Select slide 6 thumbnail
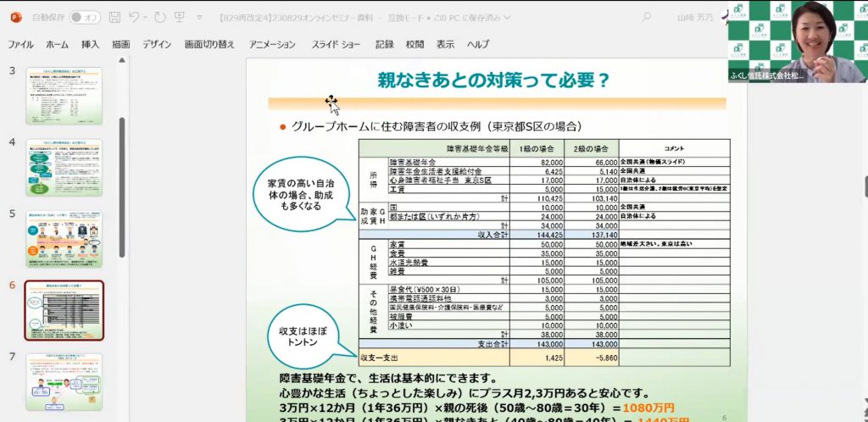 click(64, 310)
